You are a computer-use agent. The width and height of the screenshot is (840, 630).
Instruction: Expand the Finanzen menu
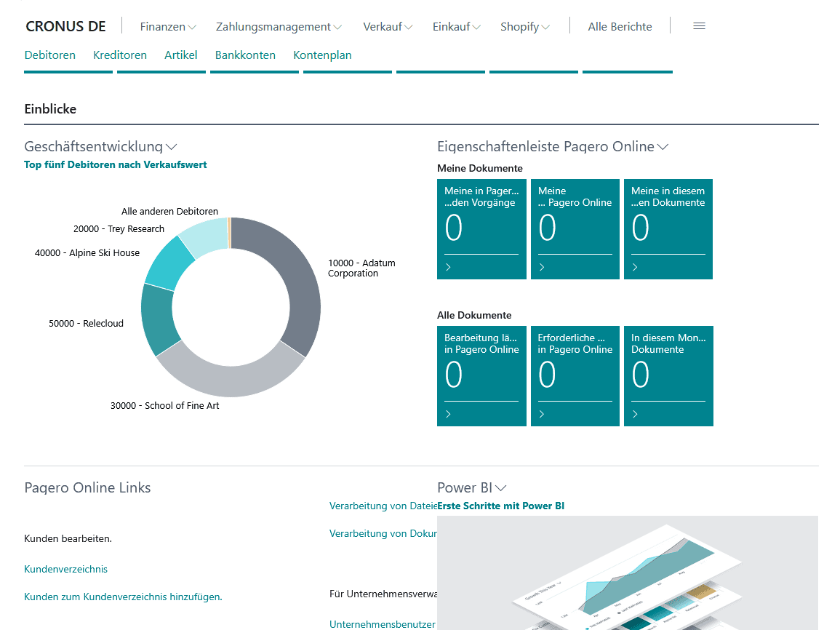tap(168, 27)
